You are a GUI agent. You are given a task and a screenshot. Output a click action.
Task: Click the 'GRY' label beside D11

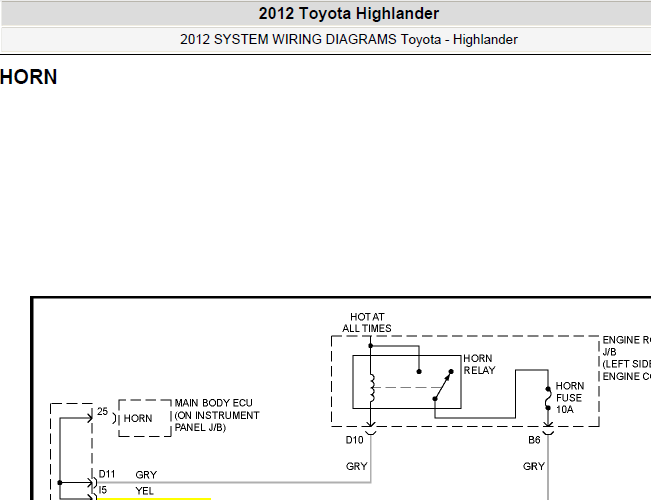click(x=146, y=475)
